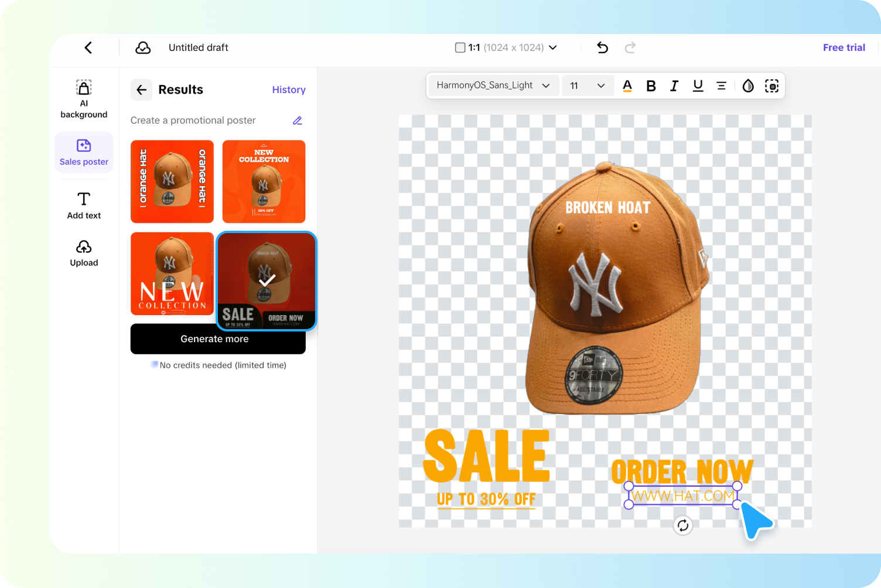Click the Untitled draft title
Viewport: 881px width, 588px height.
click(x=199, y=47)
